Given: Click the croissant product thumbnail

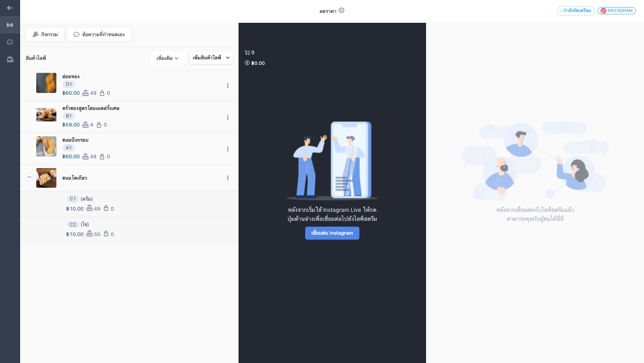Looking at the screenshot, I should pos(46,114).
